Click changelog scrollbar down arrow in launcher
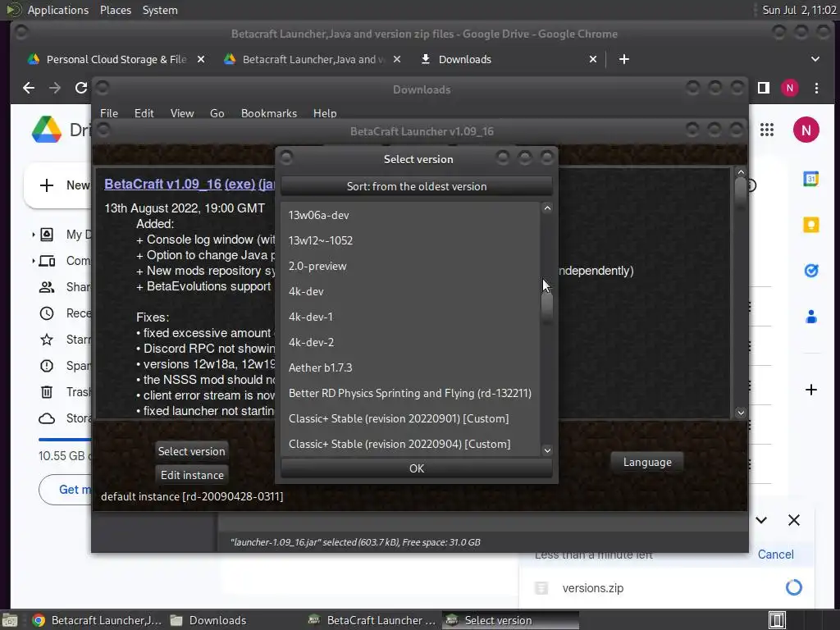 [x=741, y=413]
